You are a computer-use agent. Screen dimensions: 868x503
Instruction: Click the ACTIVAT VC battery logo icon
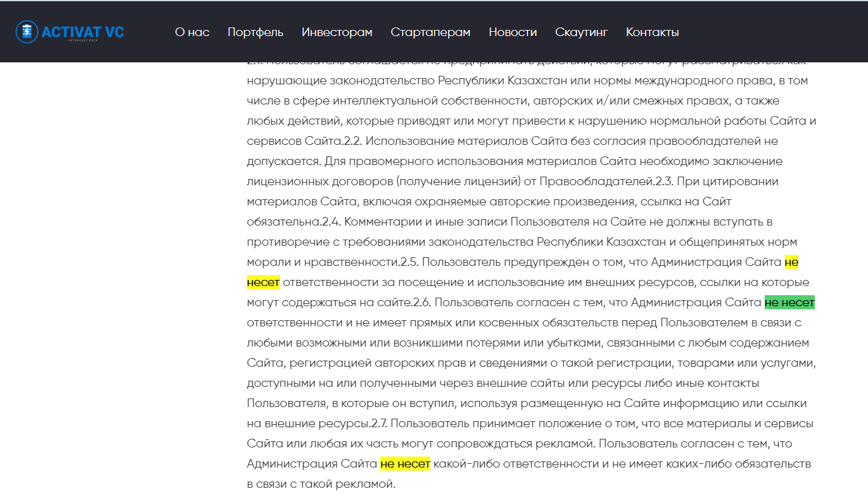pyautogui.click(x=26, y=31)
